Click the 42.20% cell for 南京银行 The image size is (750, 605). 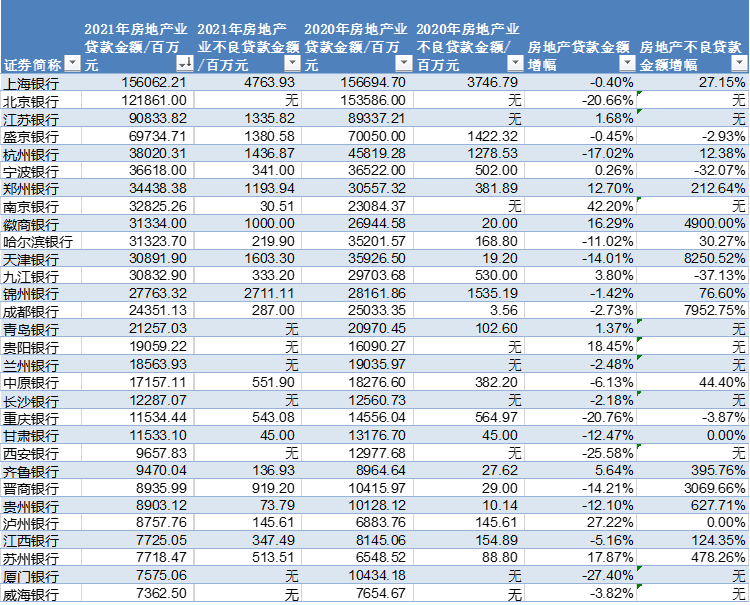(580, 206)
